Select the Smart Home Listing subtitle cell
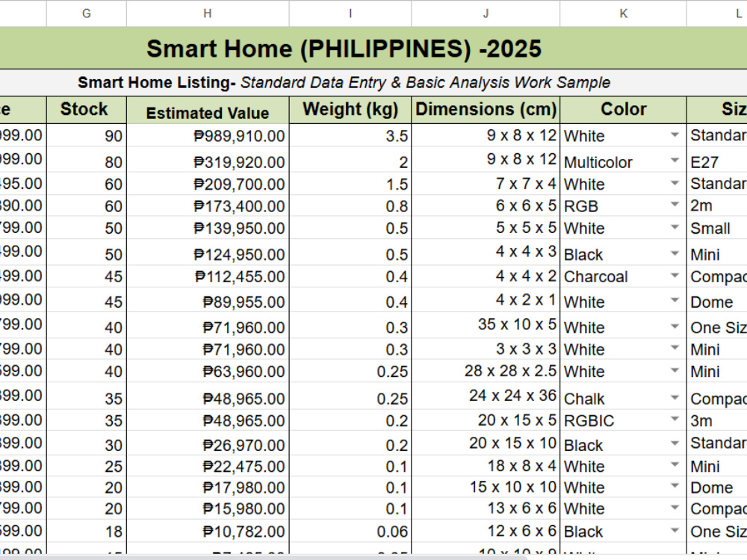The width and height of the screenshot is (747, 560). tap(373, 82)
